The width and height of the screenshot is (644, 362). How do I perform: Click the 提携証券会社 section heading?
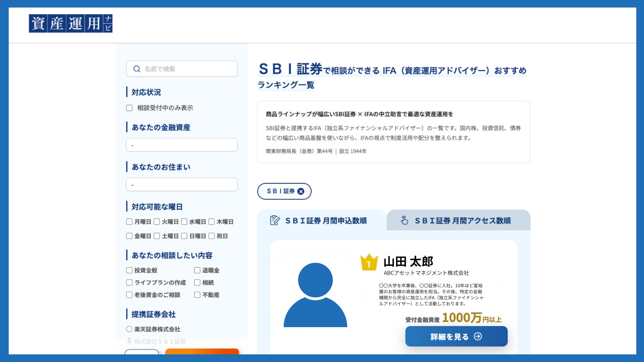coord(153,314)
